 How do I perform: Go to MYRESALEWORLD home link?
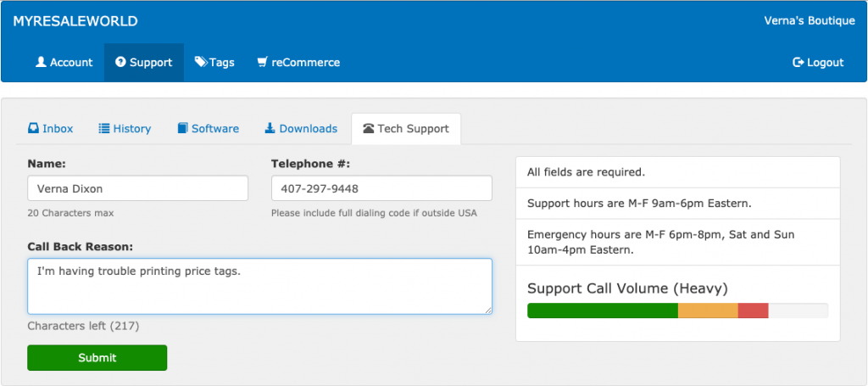point(75,21)
